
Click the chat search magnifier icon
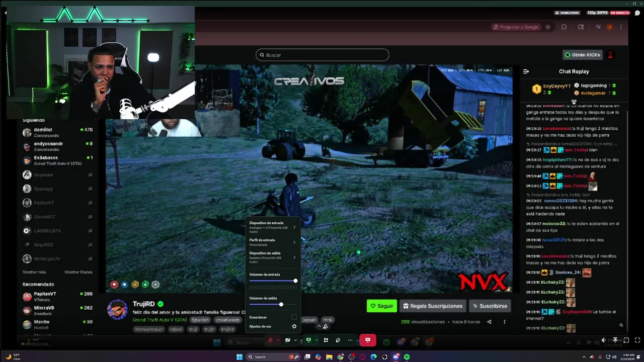(621, 325)
